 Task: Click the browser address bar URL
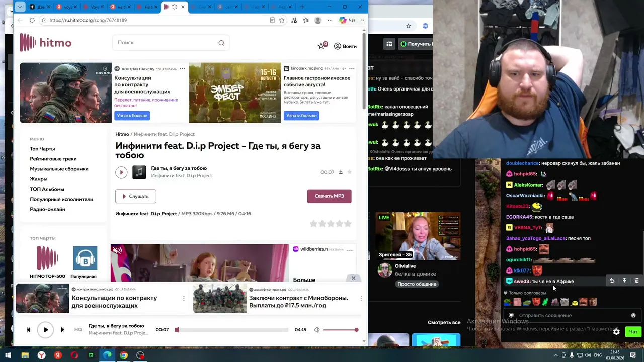(x=89, y=20)
